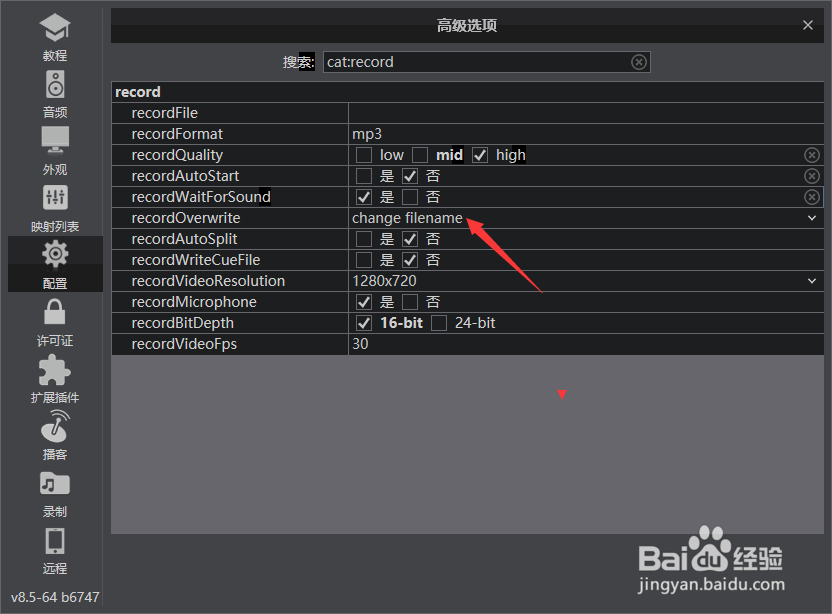Enable 是 for recordAutoStart
832x614 pixels.
point(364,176)
